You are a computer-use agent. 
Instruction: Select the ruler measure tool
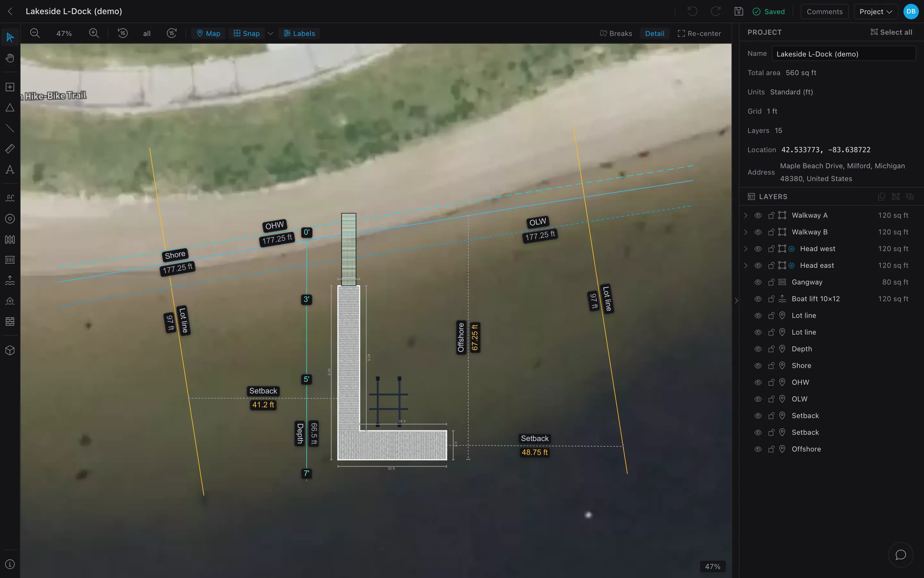coord(10,149)
